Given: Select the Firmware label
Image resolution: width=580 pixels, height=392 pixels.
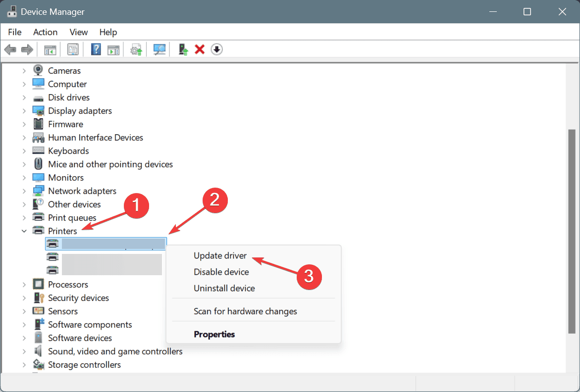Looking at the screenshot, I should click(x=65, y=124).
